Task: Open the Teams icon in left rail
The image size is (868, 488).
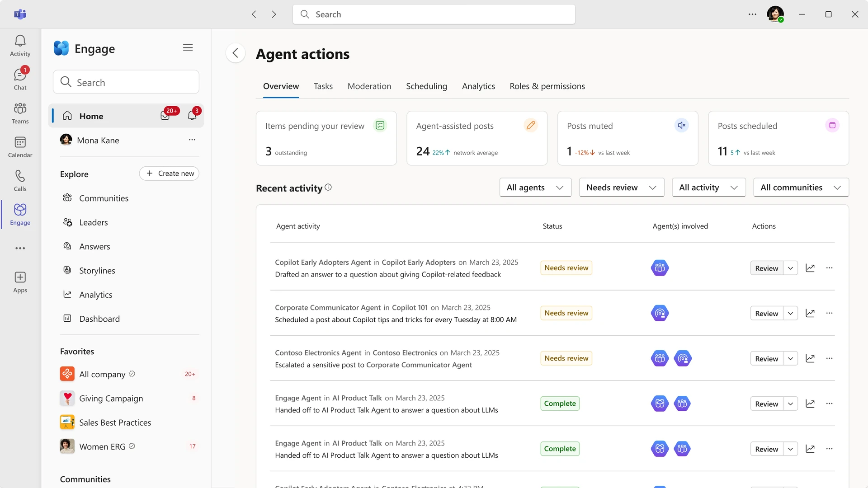Action: (20, 113)
